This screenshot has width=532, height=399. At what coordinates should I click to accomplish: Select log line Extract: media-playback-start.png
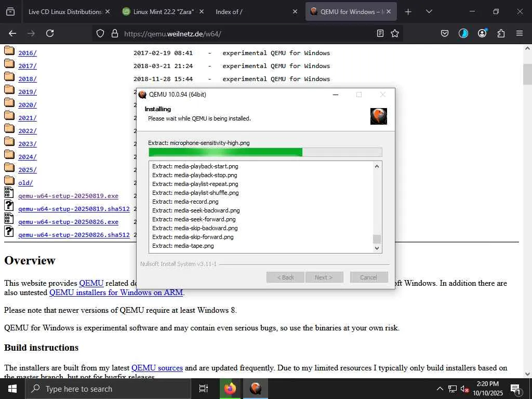click(195, 166)
